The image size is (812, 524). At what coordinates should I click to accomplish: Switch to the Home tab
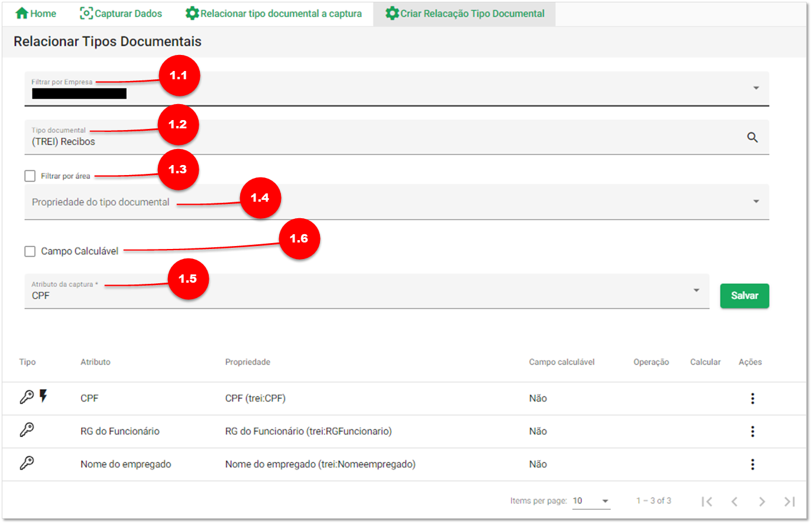tap(35, 13)
